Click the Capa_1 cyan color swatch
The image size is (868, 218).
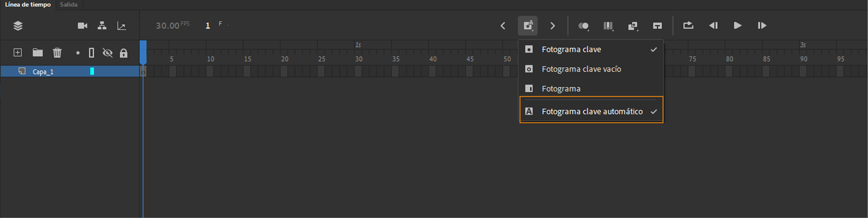[x=92, y=71]
